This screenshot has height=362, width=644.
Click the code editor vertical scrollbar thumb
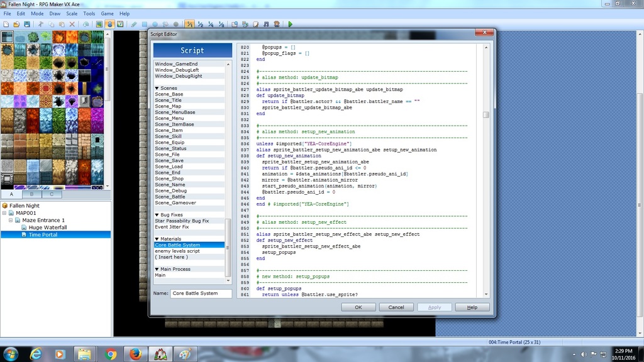click(x=486, y=115)
